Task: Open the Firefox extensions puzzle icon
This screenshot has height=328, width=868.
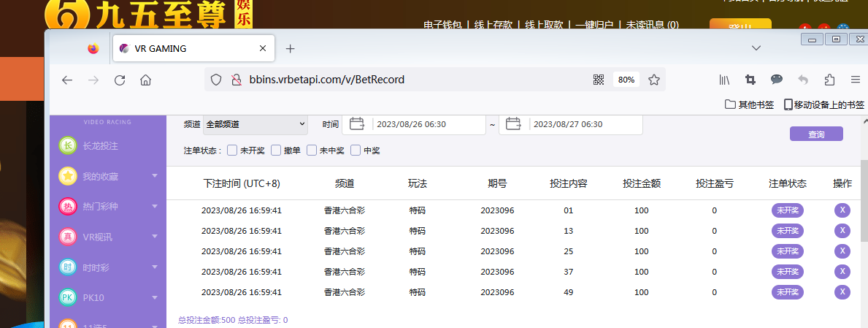Action: point(829,80)
